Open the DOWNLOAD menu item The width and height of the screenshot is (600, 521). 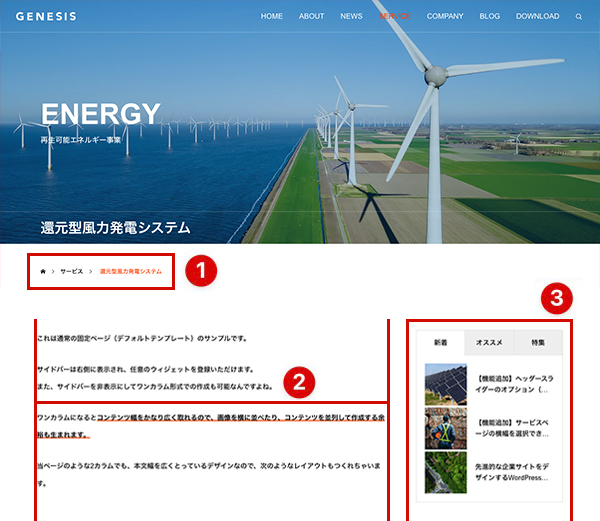tap(537, 17)
